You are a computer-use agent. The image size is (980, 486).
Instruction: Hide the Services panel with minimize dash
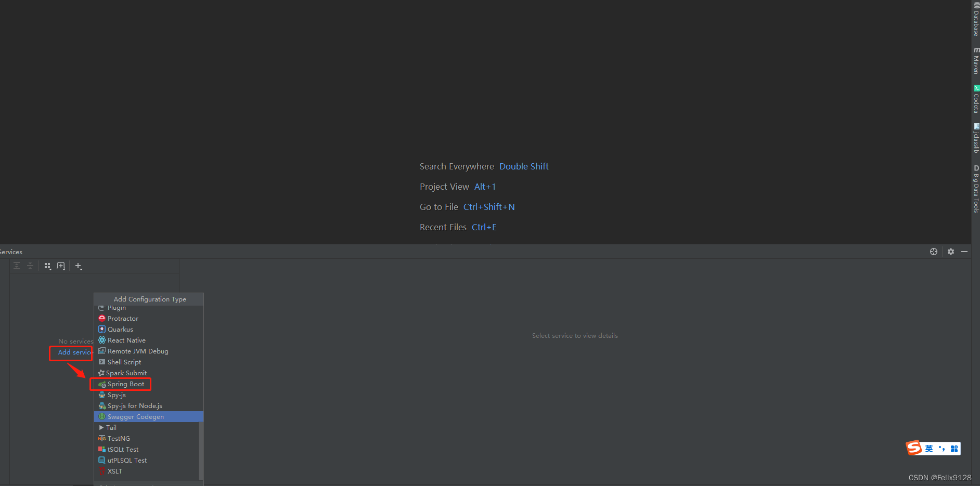(x=964, y=252)
